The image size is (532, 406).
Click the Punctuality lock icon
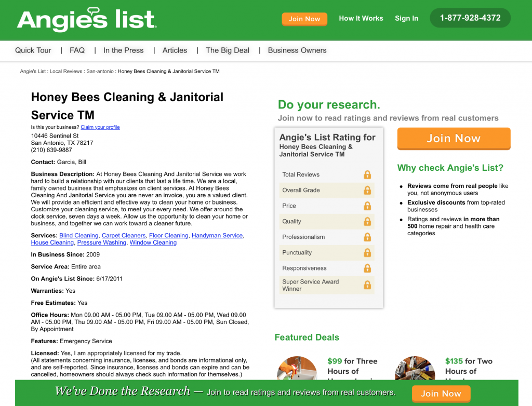[367, 253]
